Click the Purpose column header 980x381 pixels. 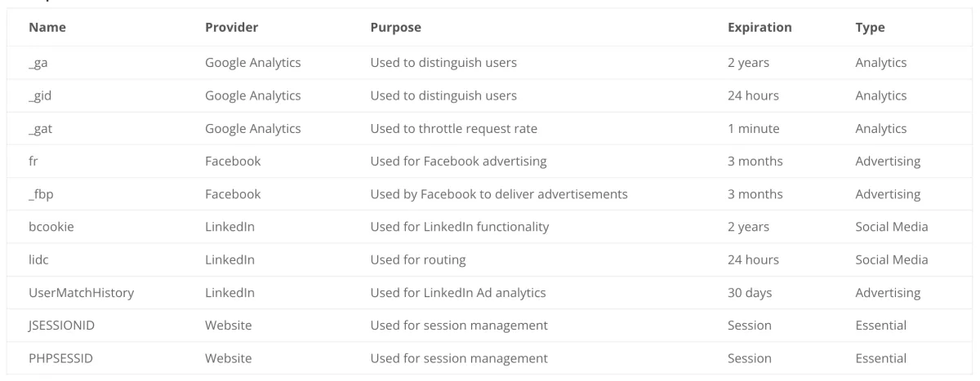pyautogui.click(x=395, y=28)
